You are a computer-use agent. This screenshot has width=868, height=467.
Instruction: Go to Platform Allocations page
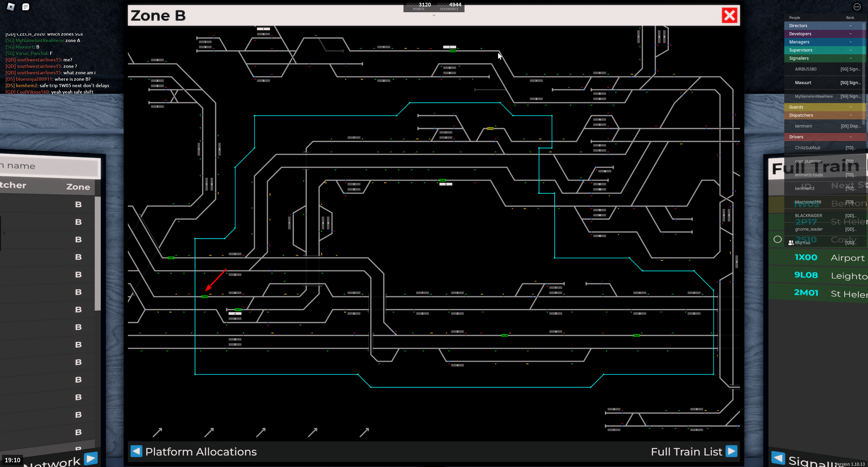(201, 452)
